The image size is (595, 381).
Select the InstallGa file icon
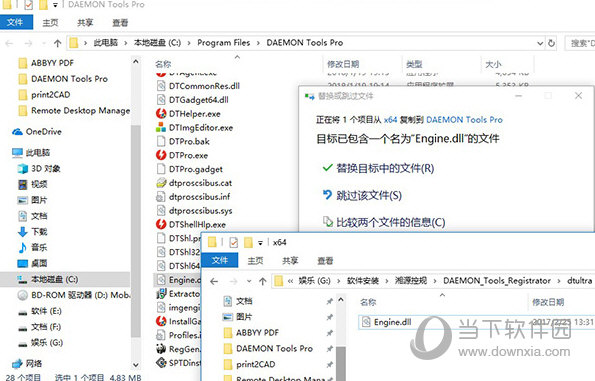coord(161,321)
